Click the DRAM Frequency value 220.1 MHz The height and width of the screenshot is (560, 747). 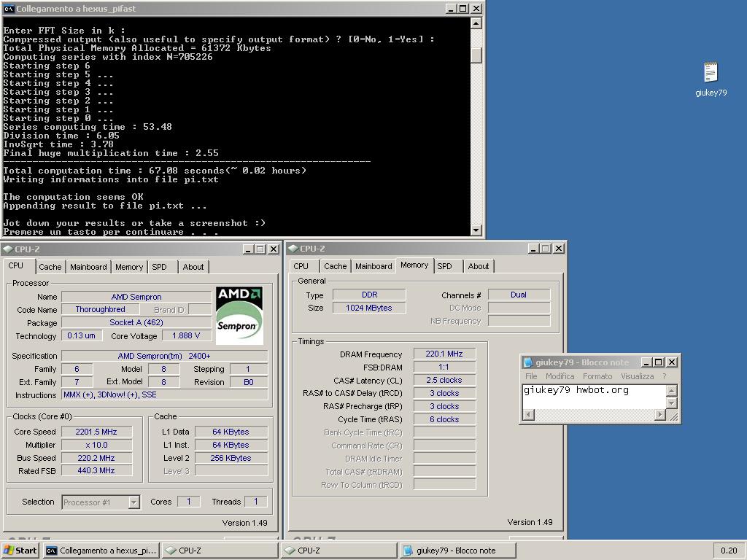[444, 354]
